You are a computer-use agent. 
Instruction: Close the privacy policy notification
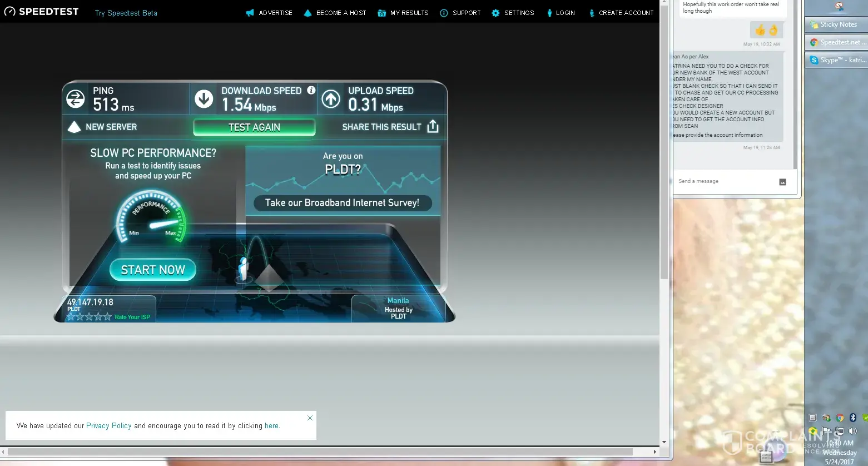(310, 418)
